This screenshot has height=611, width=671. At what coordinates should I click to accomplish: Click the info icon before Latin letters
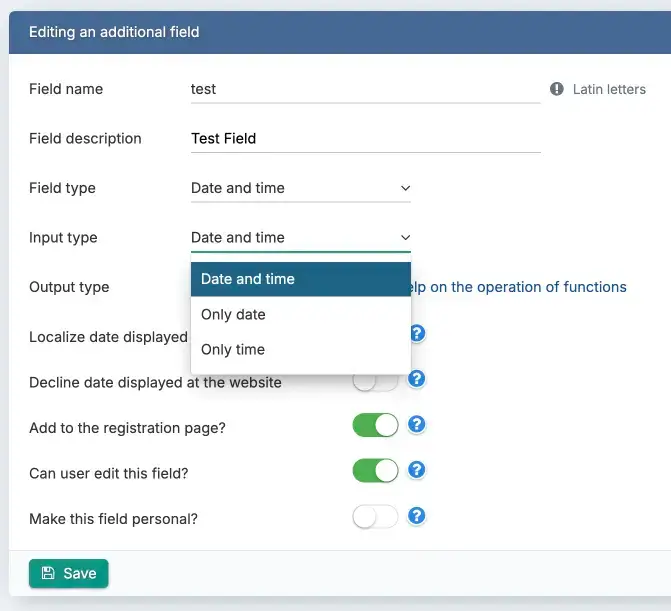[x=557, y=89]
